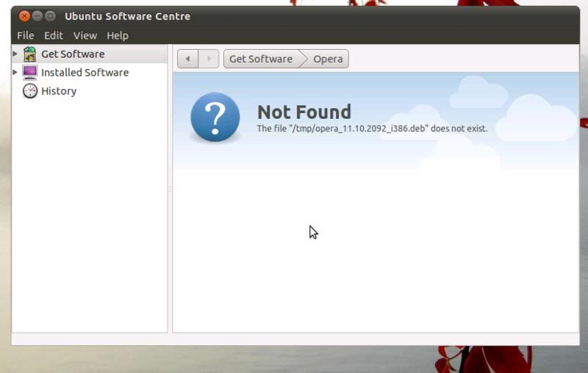Click the Get Software sidebar icon
Screen dimensions: 588x373
[x=29, y=54]
